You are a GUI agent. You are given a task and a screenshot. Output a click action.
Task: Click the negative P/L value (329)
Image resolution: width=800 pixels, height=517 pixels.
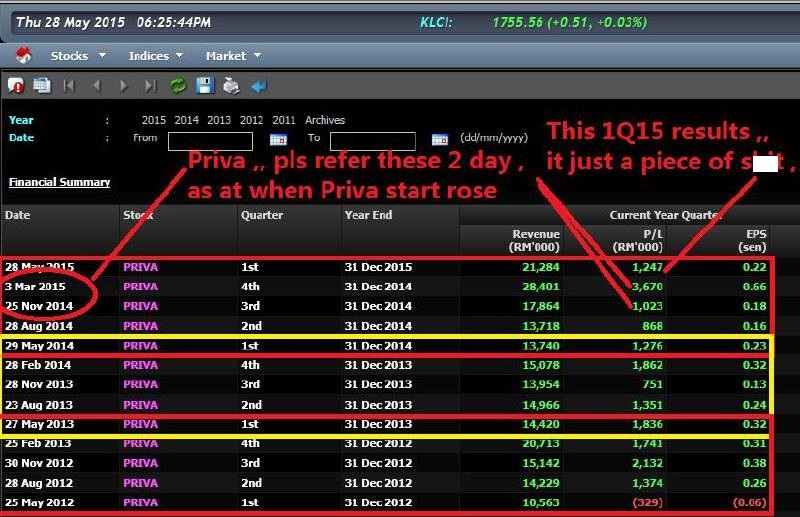[647, 503]
